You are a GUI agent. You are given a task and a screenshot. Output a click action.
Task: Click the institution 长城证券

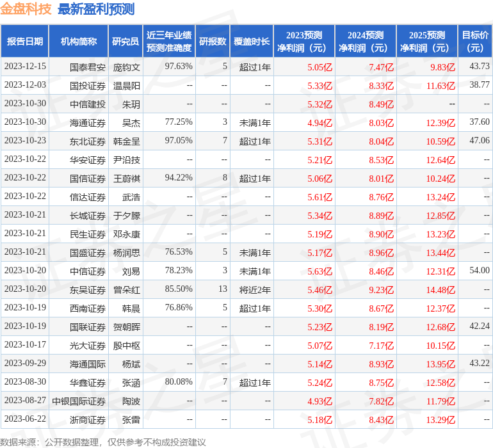click(88, 216)
